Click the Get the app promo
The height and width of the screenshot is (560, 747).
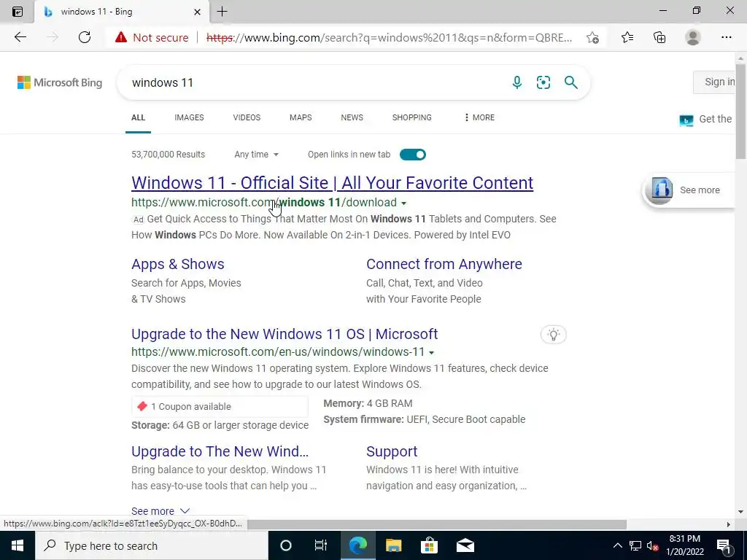[706, 119]
